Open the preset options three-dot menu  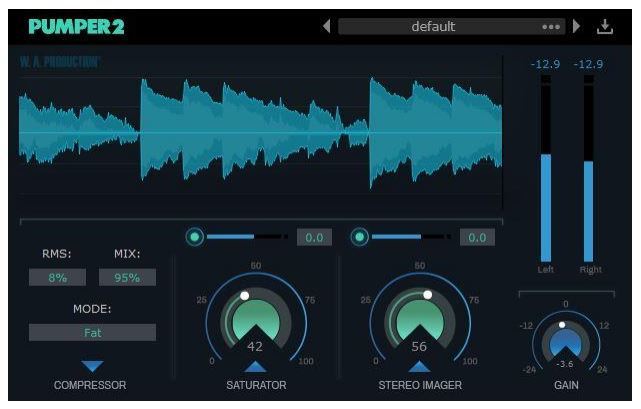click(x=551, y=27)
